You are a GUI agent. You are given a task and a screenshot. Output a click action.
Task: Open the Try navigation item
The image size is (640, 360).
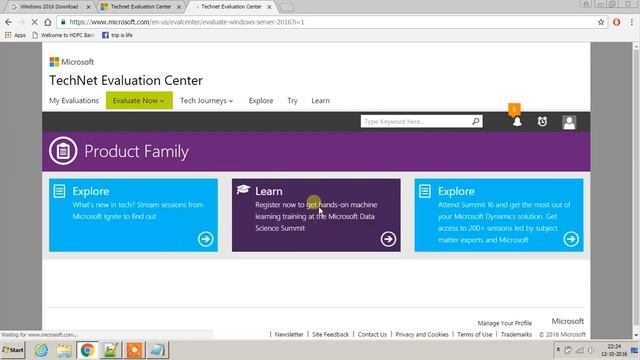292,100
